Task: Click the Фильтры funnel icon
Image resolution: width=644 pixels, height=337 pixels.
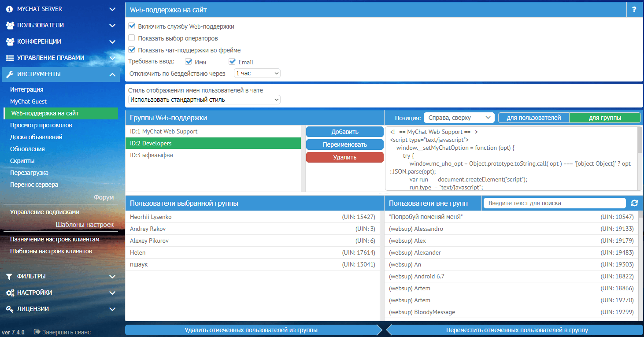Action: click(9, 277)
